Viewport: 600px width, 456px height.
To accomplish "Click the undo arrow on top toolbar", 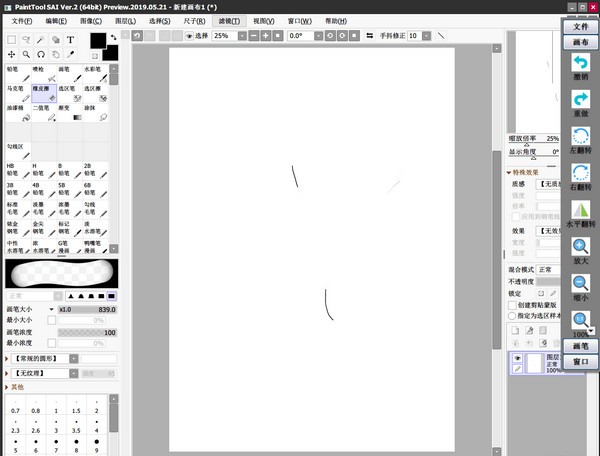I will pyautogui.click(x=137, y=36).
